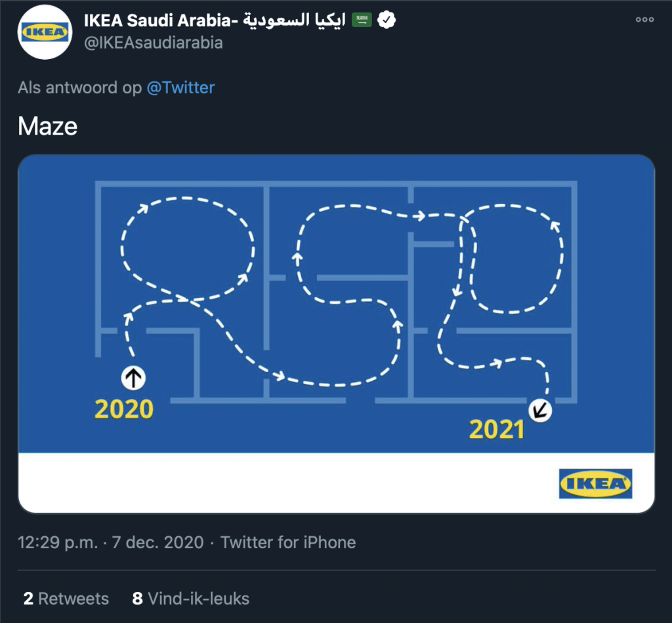
Task: Click the "Twitter for iPhone" source link
Action: pos(288,543)
